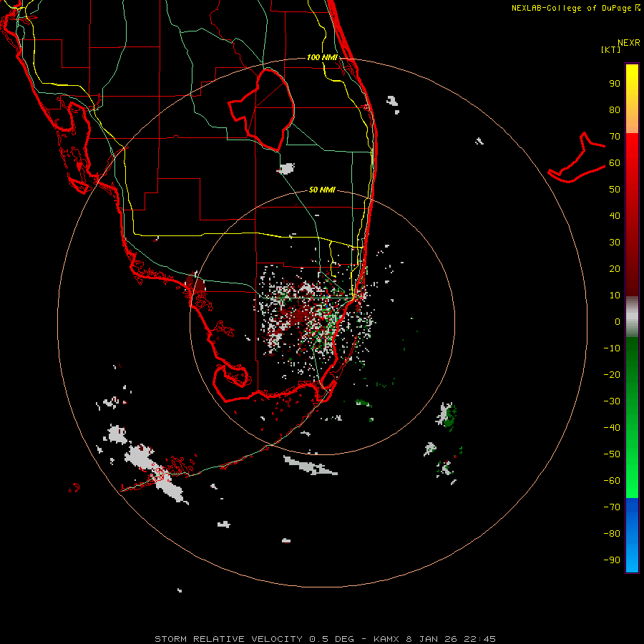Click the "NEXR" label above the color scale

click(x=629, y=43)
